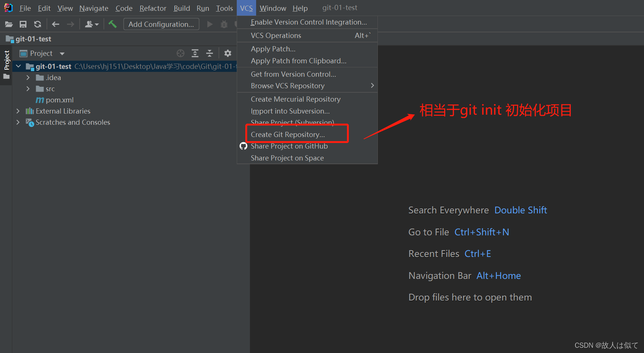The image size is (644, 353).
Task: Choose Create Git Repository menu item
Action: tap(307, 134)
